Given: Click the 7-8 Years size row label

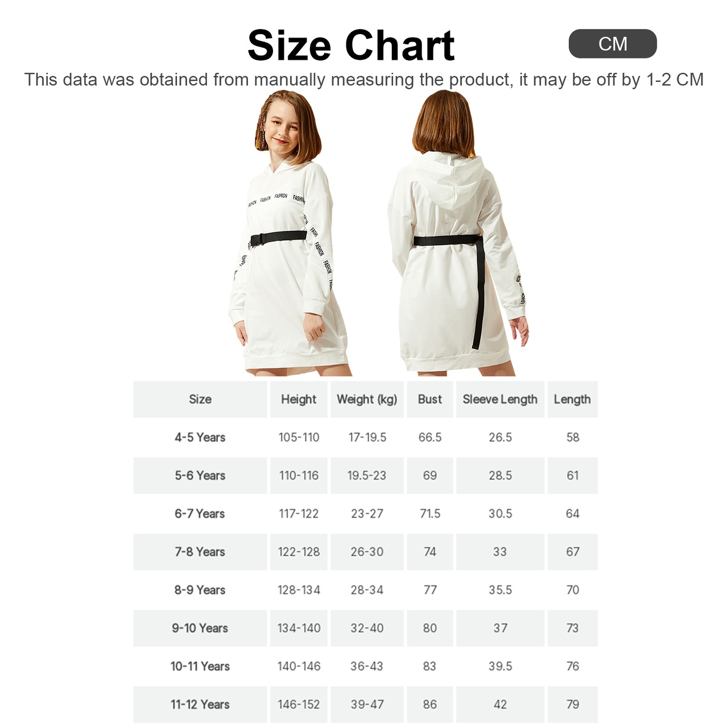Looking at the screenshot, I should coord(200,552).
